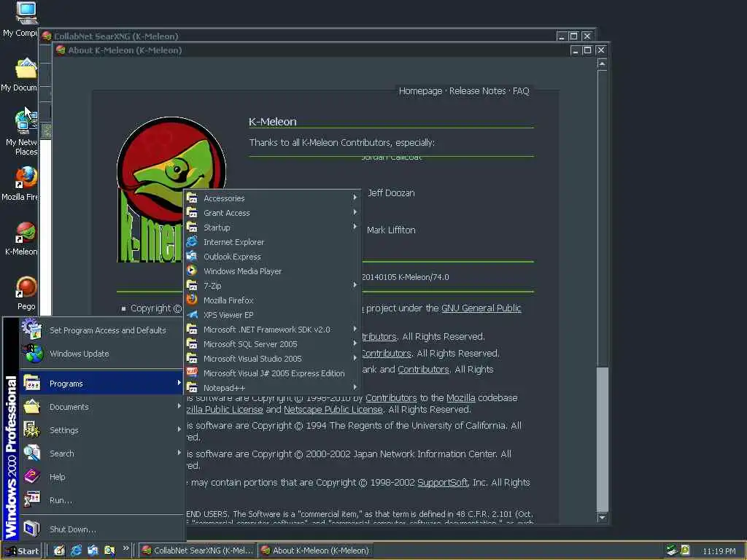Click the Windows Media Player icon
Image resolution: width=747 pixels, height=560 pixels.
pyautogui.click(x=192, y=271)
